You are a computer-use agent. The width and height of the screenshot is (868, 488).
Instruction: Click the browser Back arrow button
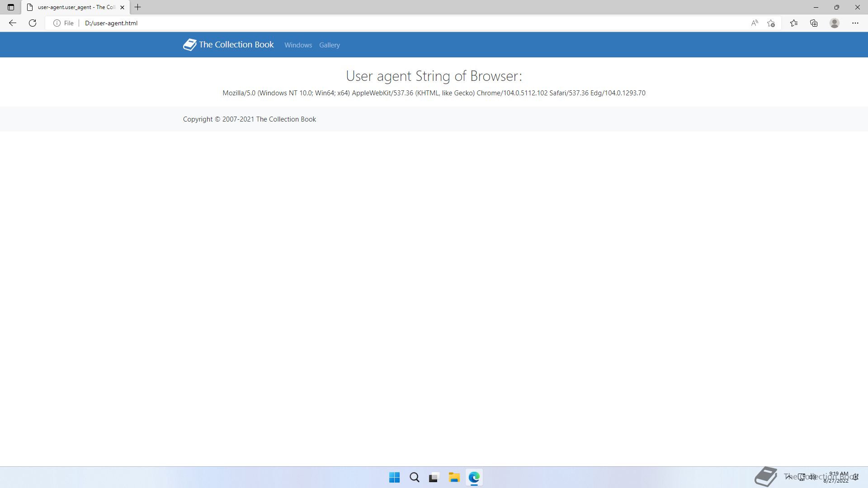pos(12,23)
